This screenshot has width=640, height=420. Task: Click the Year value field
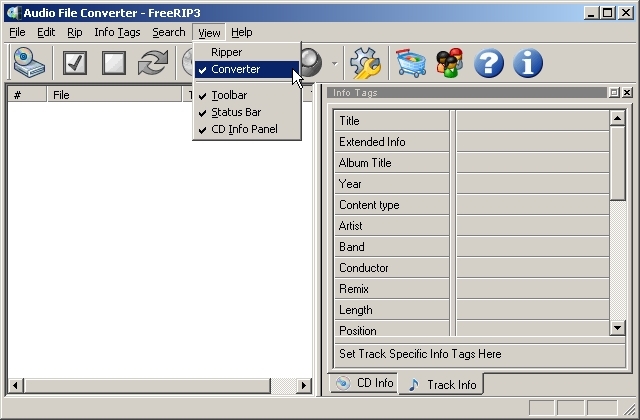[x=533, y=184]
